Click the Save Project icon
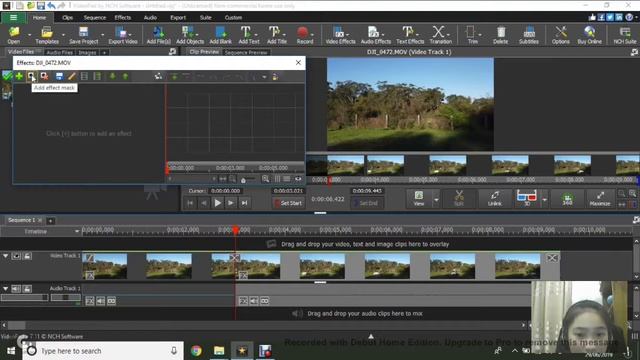Screen dimensions: 640x360 (84, 35)
